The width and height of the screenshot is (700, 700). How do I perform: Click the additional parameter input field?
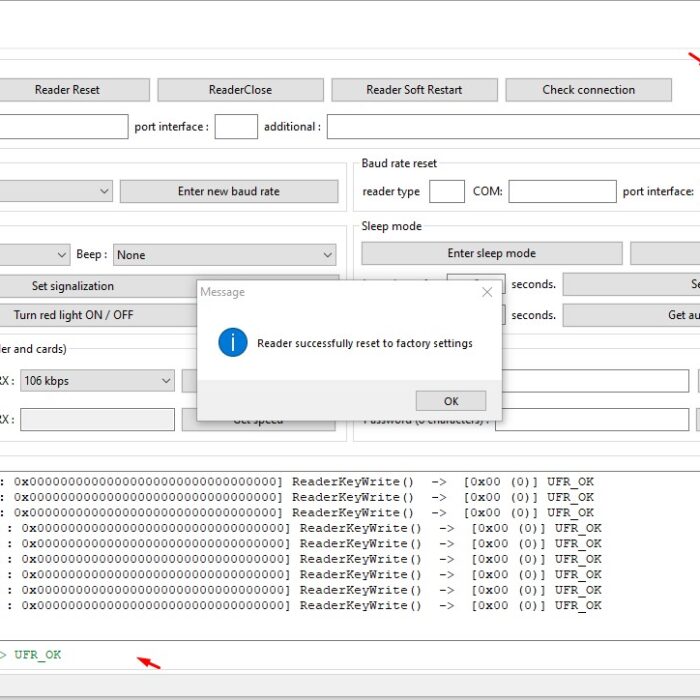513,127
